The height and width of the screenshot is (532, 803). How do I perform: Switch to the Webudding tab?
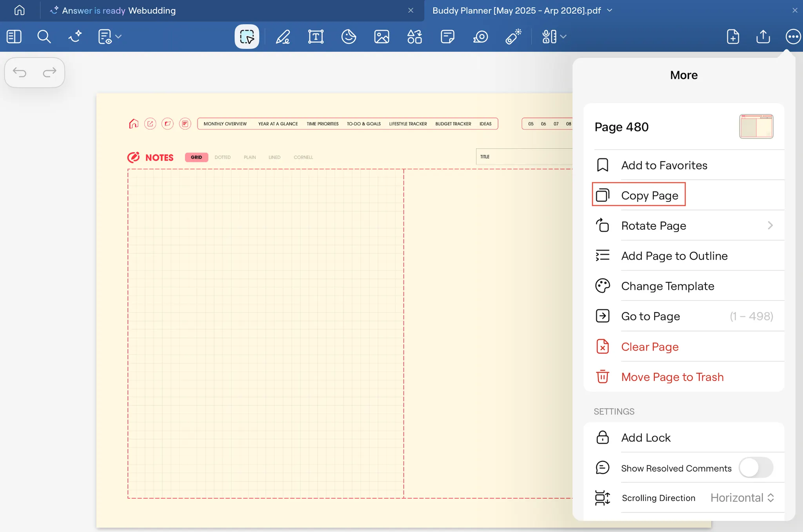(152, 11)
